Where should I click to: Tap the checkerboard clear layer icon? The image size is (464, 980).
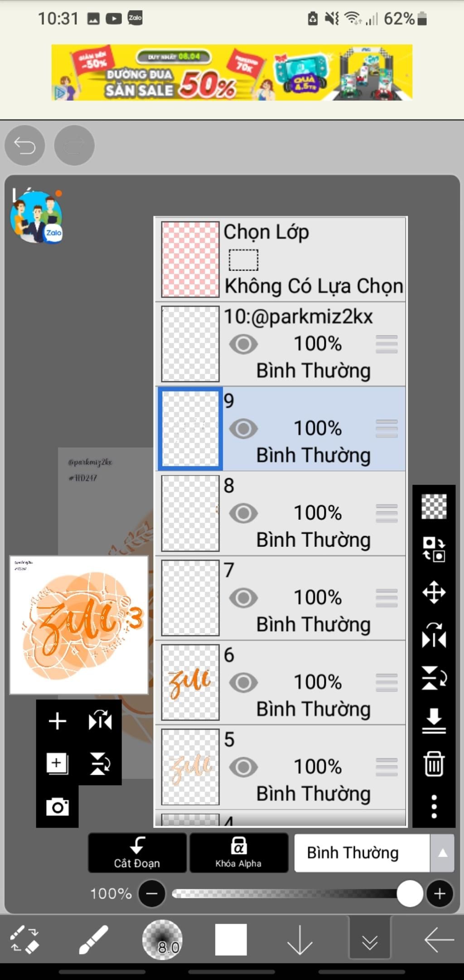(x=434, y=506)
